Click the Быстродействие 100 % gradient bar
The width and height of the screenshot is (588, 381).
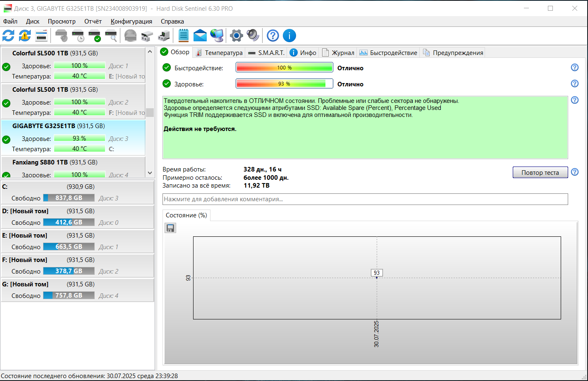(x=284, y=67)
